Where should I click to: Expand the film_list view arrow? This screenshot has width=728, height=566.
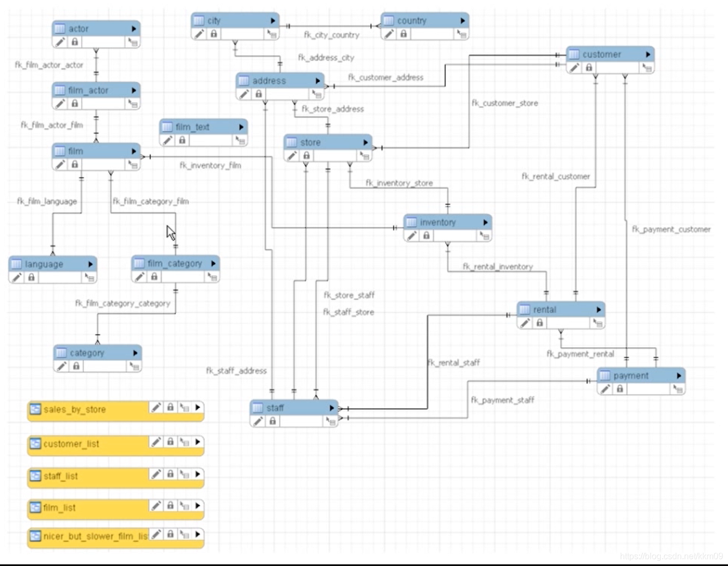pos(198,505)
